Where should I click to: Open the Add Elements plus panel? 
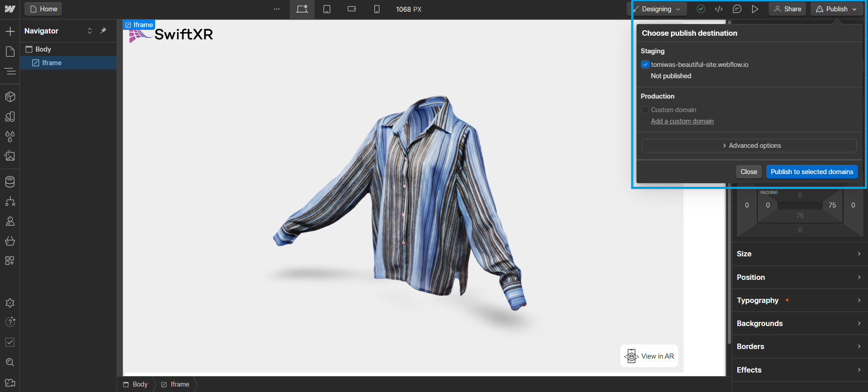(10, 31)
